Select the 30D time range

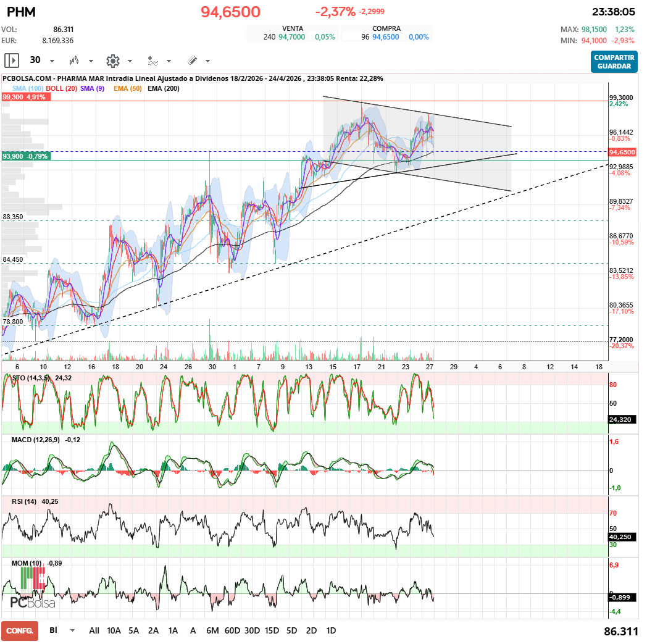click(x=252, y=630)
